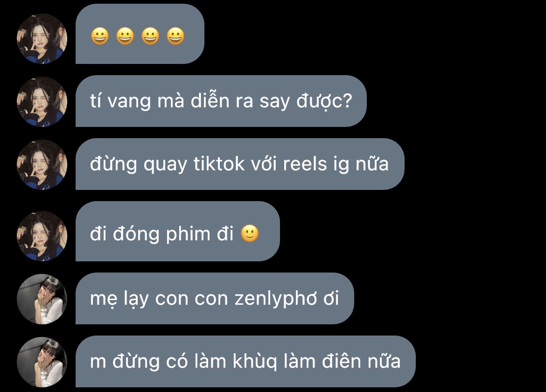Screen dimensions: 546x392
Task: Open avatar beside 'mẹ lạy con con' message
Action: click(42, 299)
